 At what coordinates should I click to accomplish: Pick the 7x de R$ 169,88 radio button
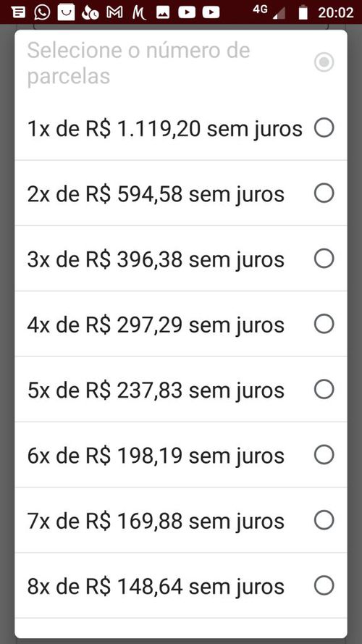coord(324,520)
